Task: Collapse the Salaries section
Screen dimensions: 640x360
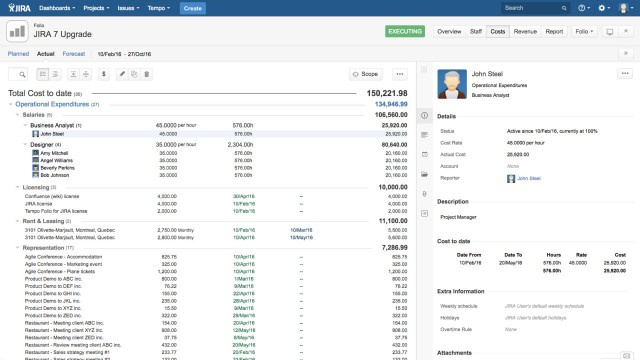Action: tap(18, 115)
